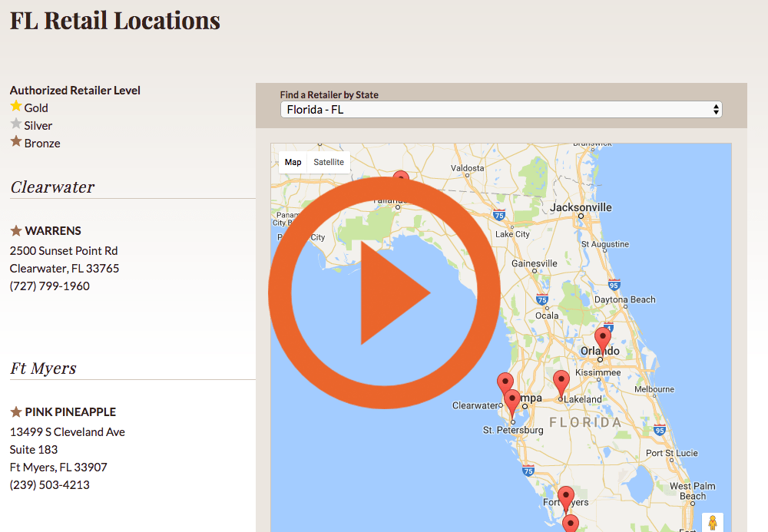The image size is (768, 532).
Task: Click the FLORIDA state label on the map
Action: pos(585,422)
